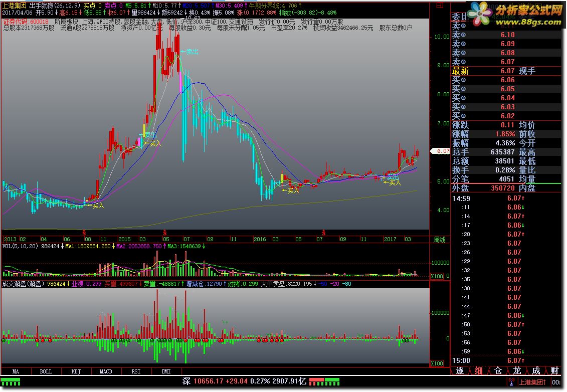Screen dimensions: 567x392
Task: Click the 外盘 350720 row
Action: [506, 188]
